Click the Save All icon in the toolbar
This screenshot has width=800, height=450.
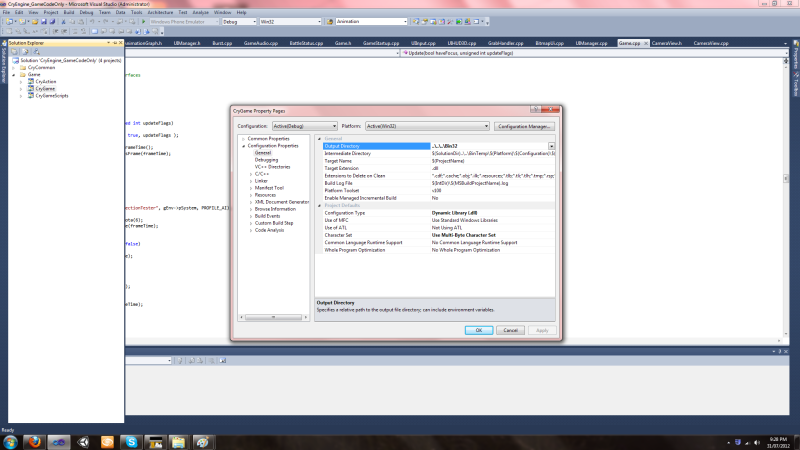click(52, 21)
